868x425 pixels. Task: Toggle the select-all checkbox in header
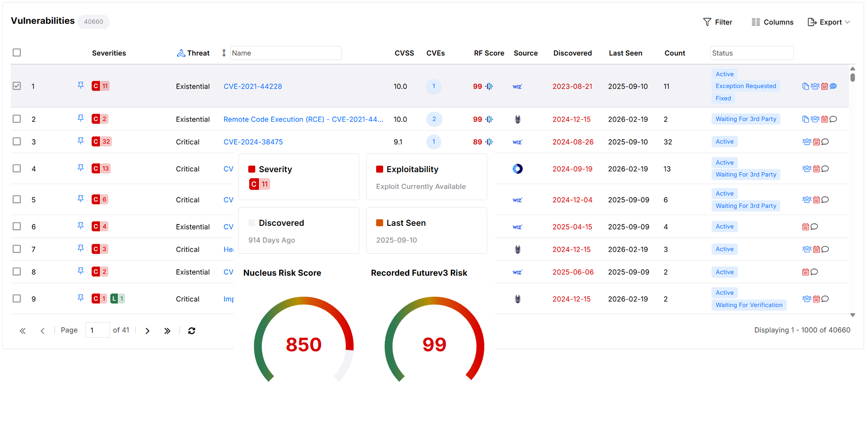(x=17, y=53)
